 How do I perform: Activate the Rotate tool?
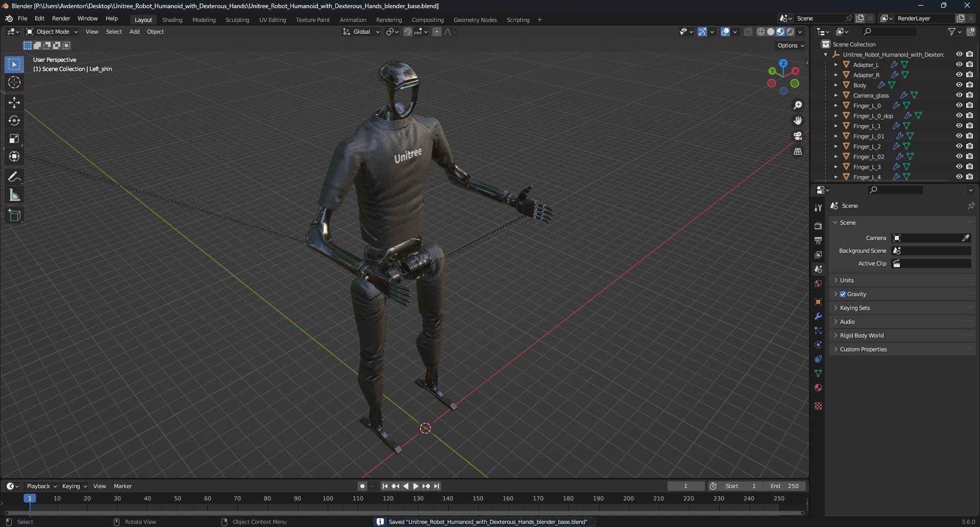point(14,121)
